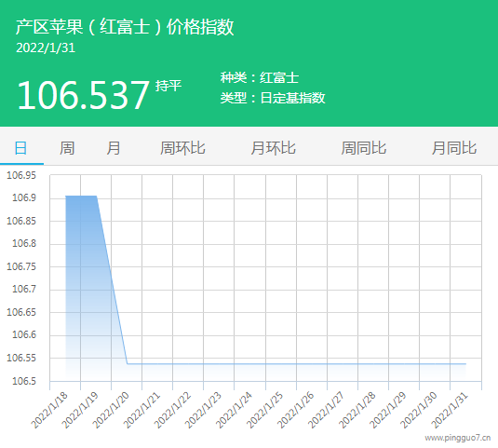Click the 106.9 y-axis label
Screen dimensions: 498x448
click(24, 198)
